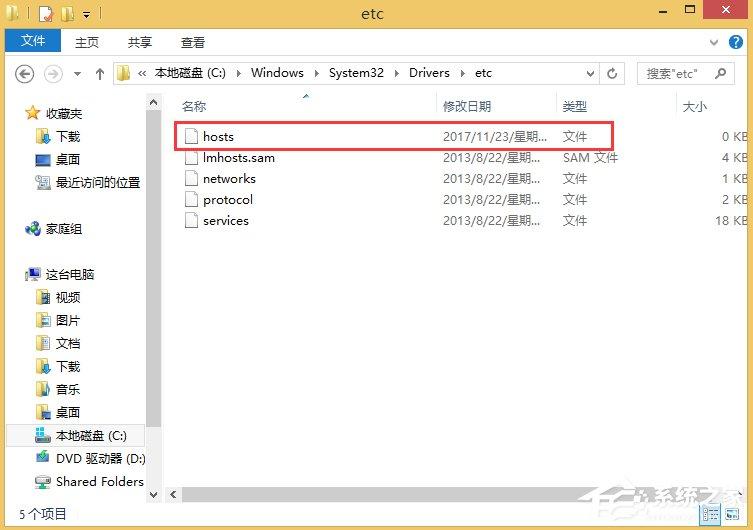
Task: Click the address bar folder icon
Action: (x=123, y=73)
